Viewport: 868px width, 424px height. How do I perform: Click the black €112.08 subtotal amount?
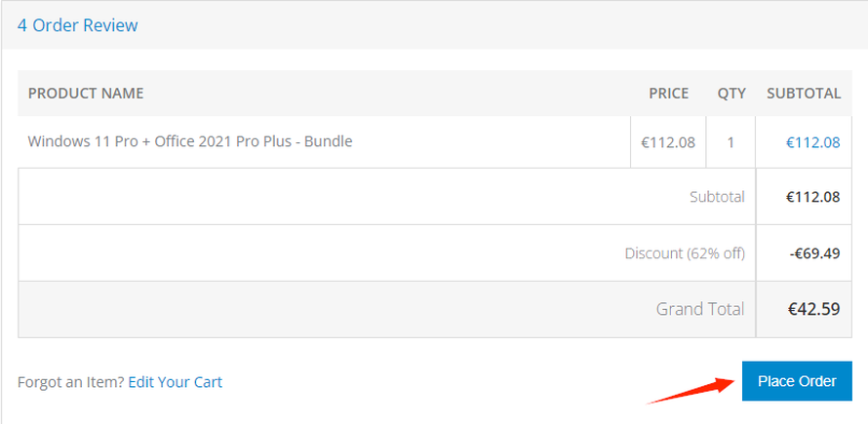pos(812,197)
